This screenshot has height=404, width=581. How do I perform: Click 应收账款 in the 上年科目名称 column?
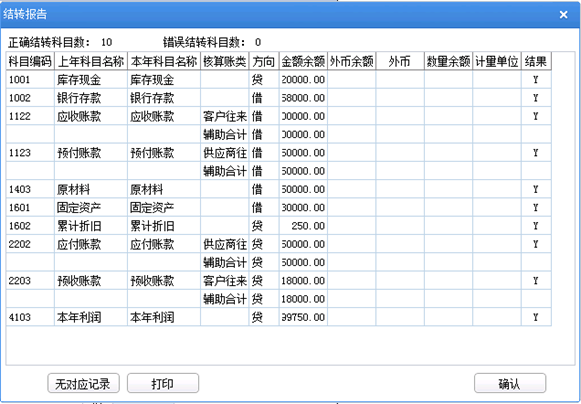pos(79,116)
